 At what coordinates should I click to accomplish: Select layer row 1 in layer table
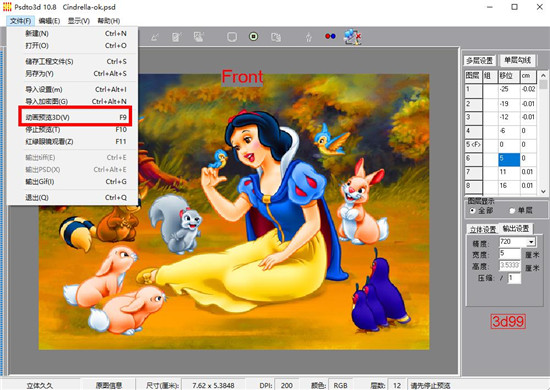point(473,90)
